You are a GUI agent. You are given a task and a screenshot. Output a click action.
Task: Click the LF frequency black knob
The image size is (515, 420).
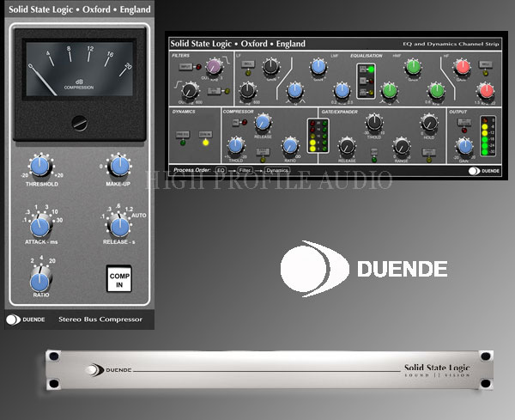click(x=248, y=91)
